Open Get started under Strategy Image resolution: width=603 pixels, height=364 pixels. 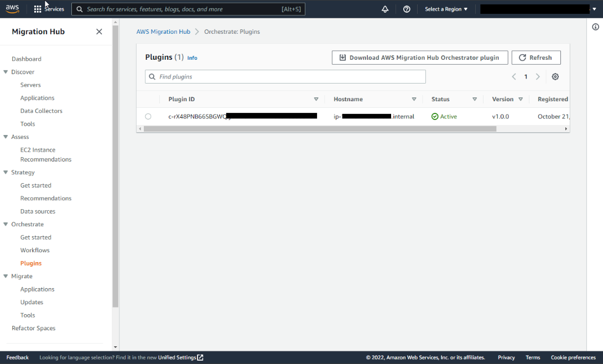[x=36, y=185]
